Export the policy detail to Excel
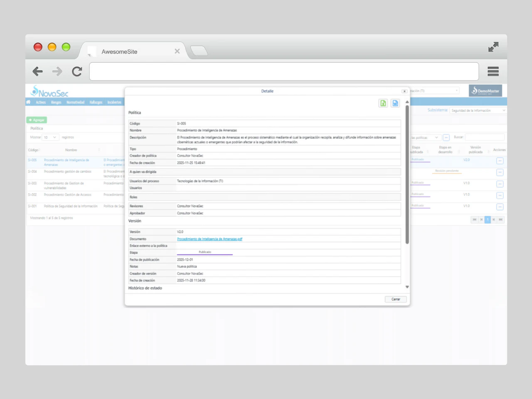The width and height of the screenshot is (532, 399). point(383,103)
